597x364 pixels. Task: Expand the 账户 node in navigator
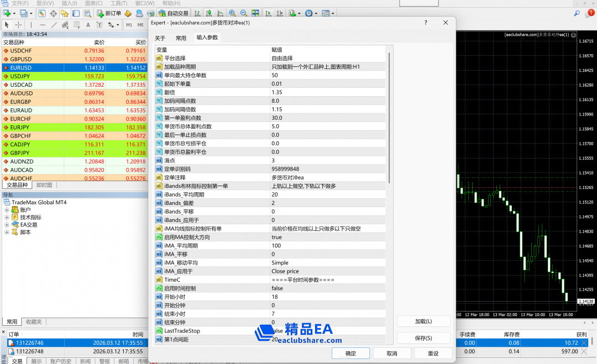click(7, 210)
